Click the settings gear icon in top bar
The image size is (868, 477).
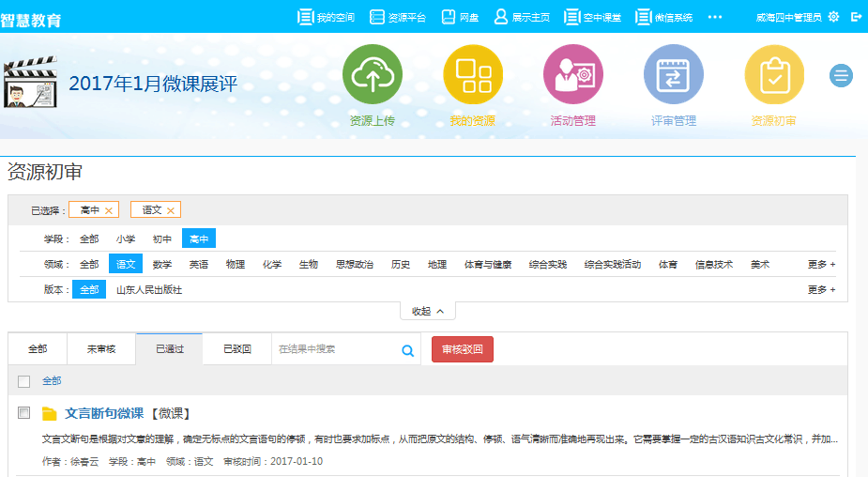833,17
